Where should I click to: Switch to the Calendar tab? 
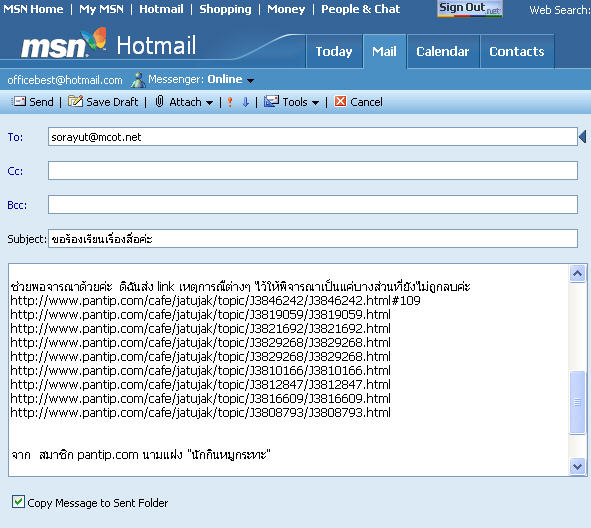(x=443, y=51)
